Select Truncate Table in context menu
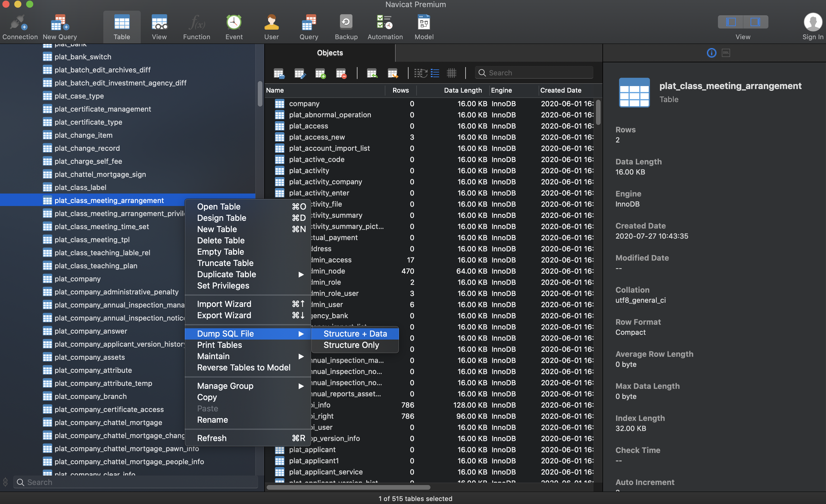 coord(225,263)
